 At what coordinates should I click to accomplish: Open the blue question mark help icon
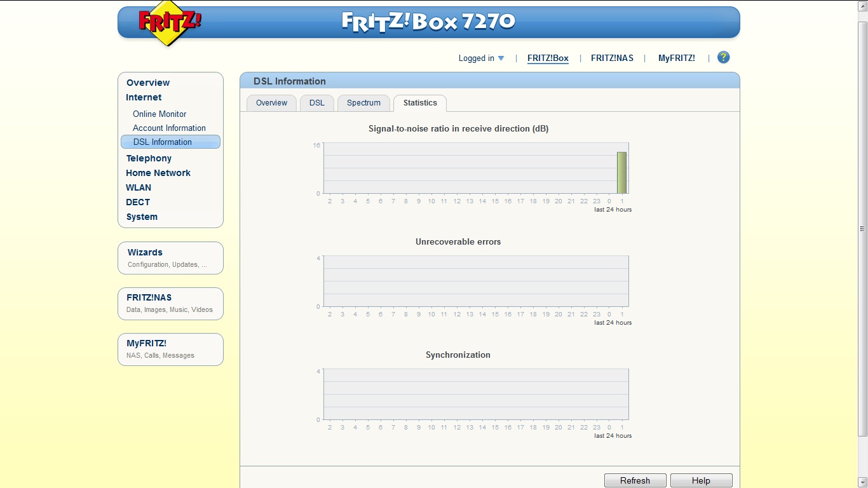pyautogui.click(x=723, y=58)
